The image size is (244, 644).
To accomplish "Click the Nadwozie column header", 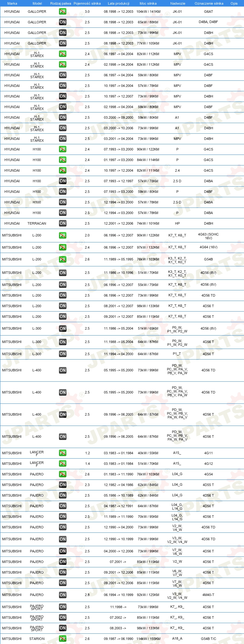I will 178,3.
